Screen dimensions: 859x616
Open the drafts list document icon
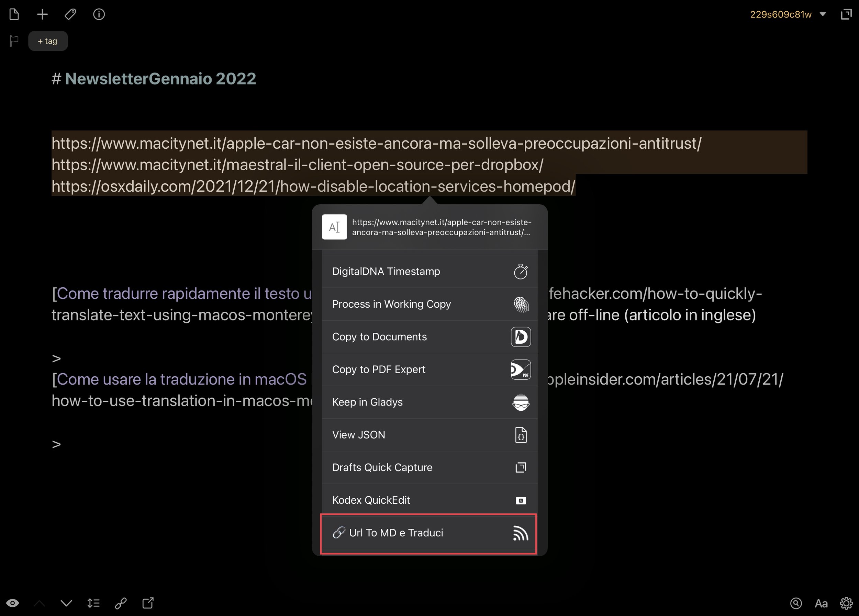coord(14,14)
